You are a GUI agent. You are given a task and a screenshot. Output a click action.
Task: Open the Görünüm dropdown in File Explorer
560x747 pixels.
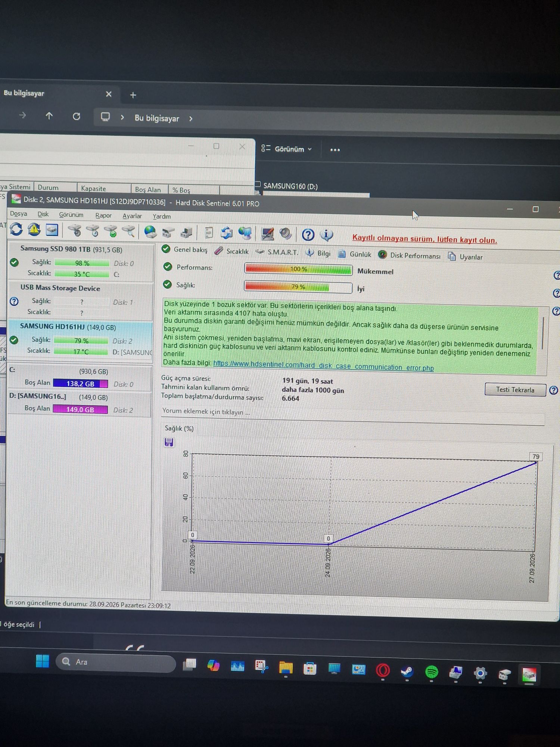pos(286,149)
